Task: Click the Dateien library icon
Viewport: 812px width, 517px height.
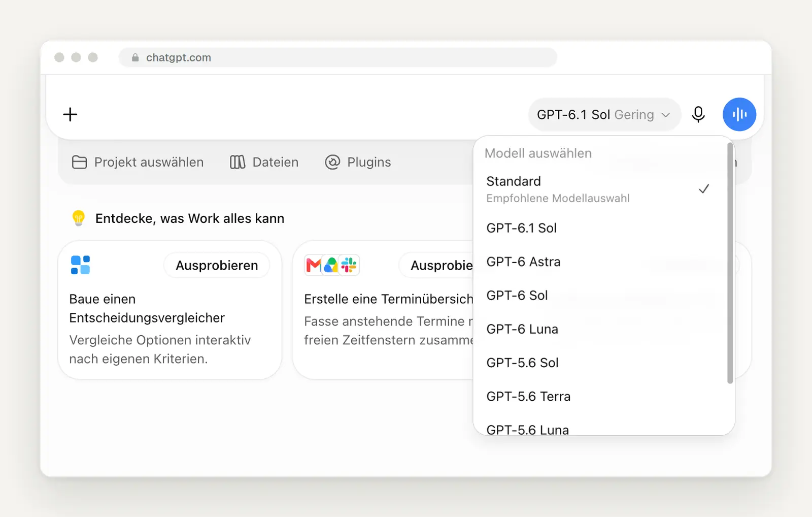Action: (238, 162)
